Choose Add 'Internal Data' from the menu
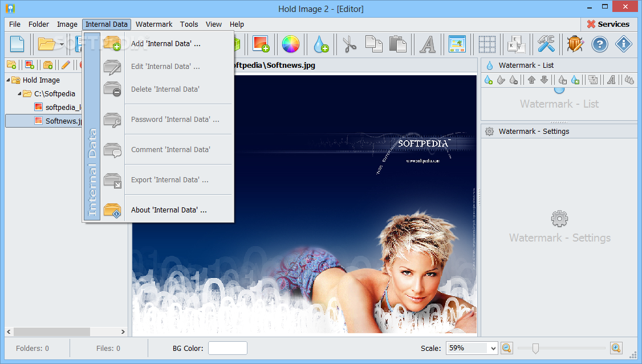 tap(166, 43)
